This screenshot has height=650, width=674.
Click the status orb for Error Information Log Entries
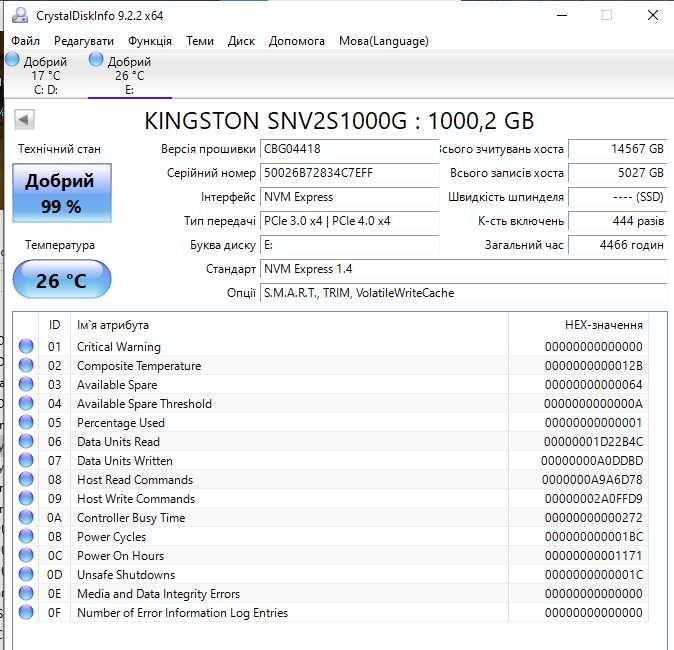pyautogui.click(x=26, y=612)
